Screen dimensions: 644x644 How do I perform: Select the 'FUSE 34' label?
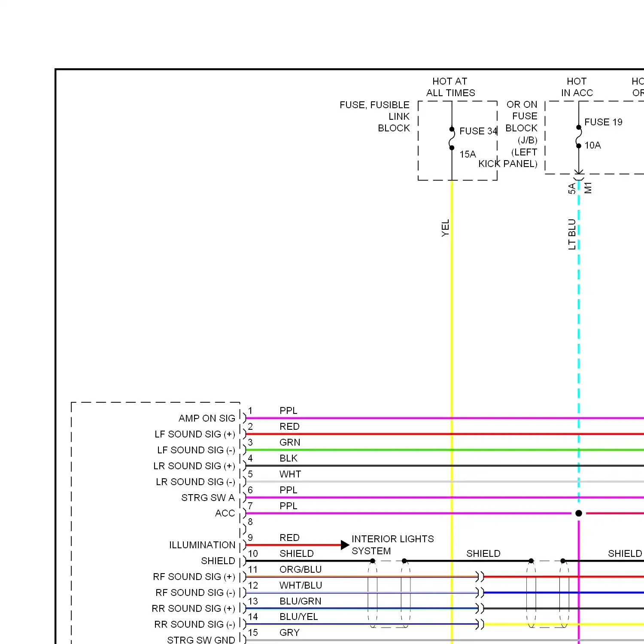pos(478,131)
